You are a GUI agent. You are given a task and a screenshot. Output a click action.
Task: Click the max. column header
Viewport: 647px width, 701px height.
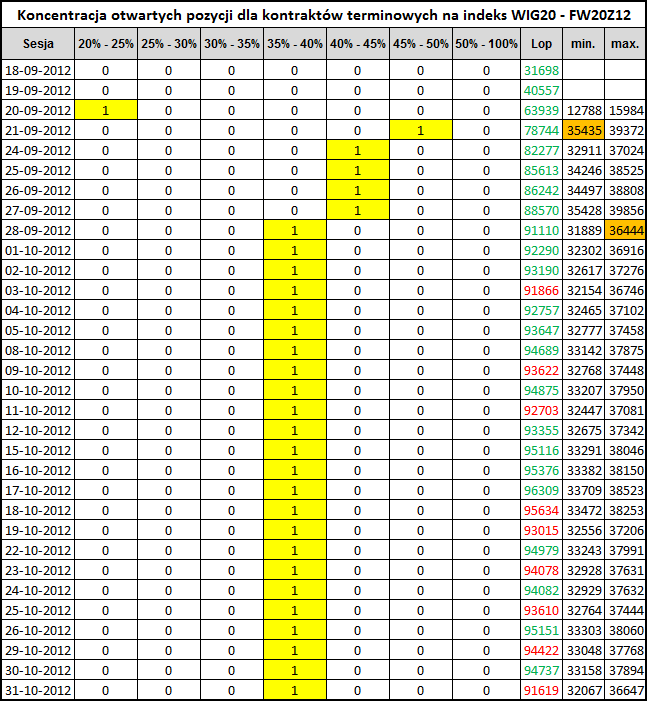[625, 44]
